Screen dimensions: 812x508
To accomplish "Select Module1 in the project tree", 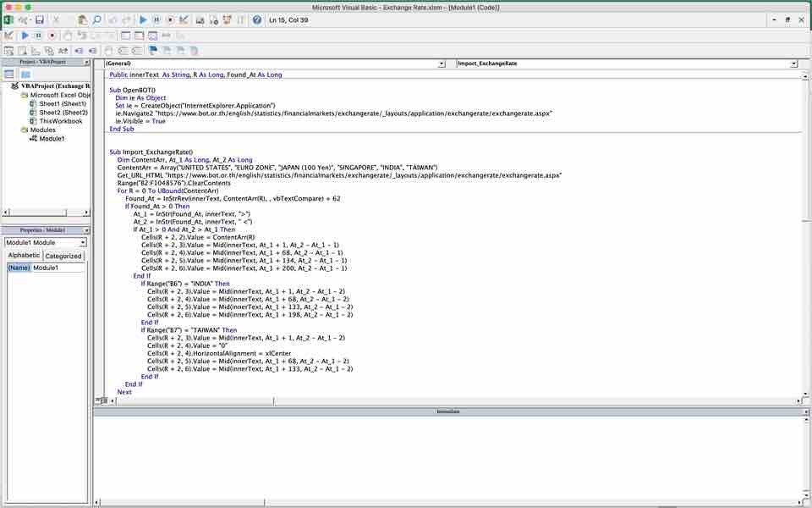I will (x=52, y=139).
